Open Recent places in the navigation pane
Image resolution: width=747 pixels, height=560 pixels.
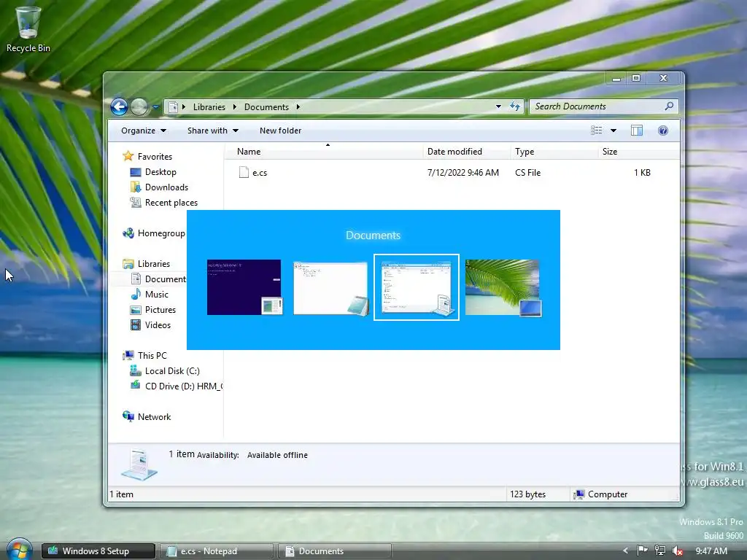[171, 203]
